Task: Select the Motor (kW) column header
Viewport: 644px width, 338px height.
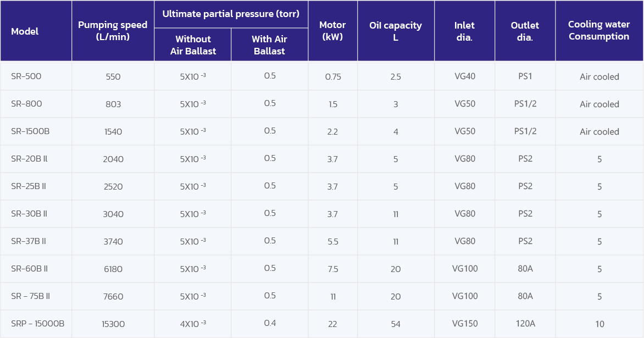Action: click(332, 31)
